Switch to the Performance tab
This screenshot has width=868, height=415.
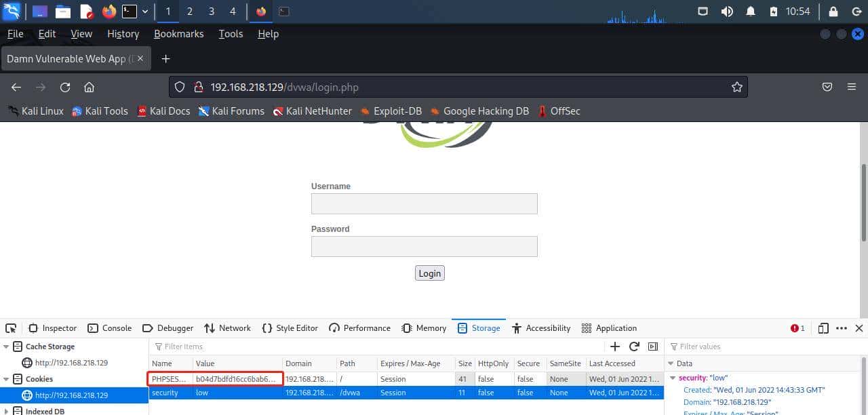(x=359, y=328)
